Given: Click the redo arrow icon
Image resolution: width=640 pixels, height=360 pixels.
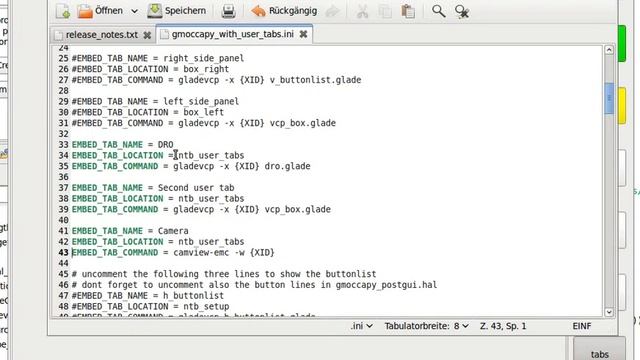Looking at the screenshot, I should coord(333,11).
